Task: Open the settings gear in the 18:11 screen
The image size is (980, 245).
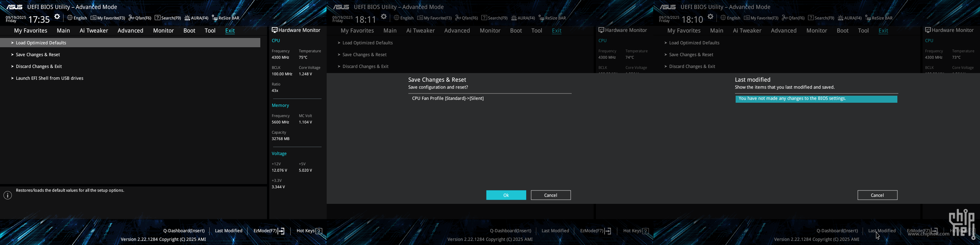Action: [384, 17]
